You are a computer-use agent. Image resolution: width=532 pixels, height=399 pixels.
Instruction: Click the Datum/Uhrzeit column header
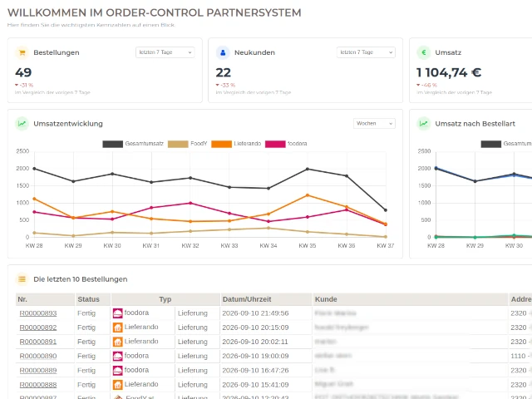(x=266, y=299)
